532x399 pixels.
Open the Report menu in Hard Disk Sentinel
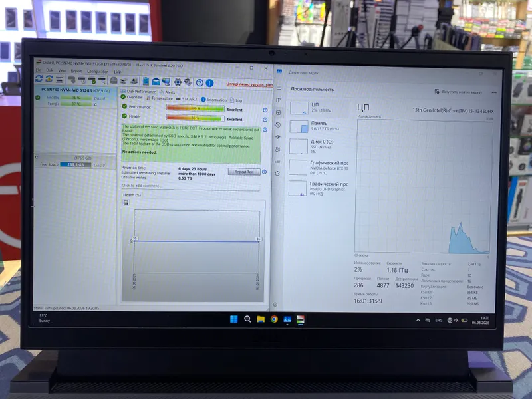coord(76,71)
